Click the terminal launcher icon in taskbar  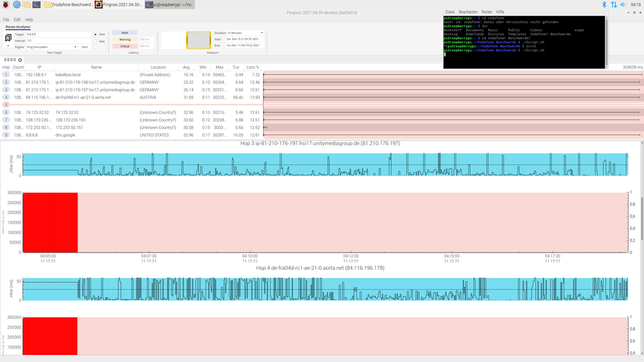[x=37, y=5]
